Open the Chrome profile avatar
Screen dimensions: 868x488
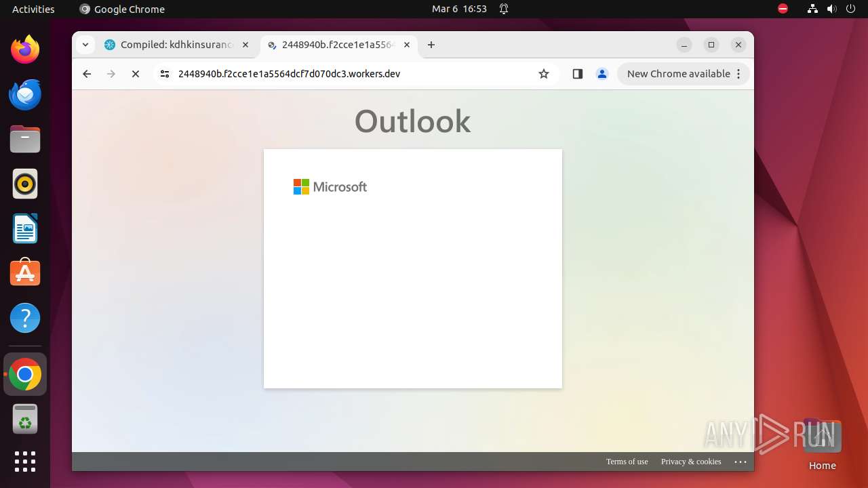click(x=602, y=74)
